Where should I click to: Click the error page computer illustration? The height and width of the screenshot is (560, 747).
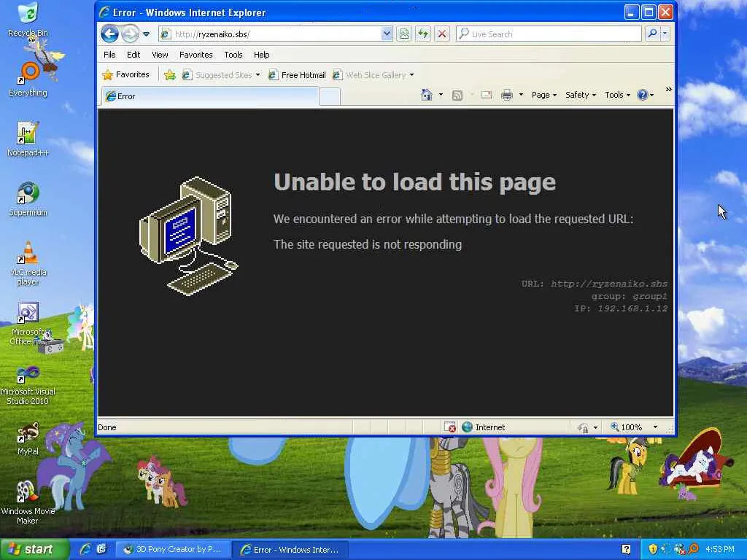coord(189,236)
